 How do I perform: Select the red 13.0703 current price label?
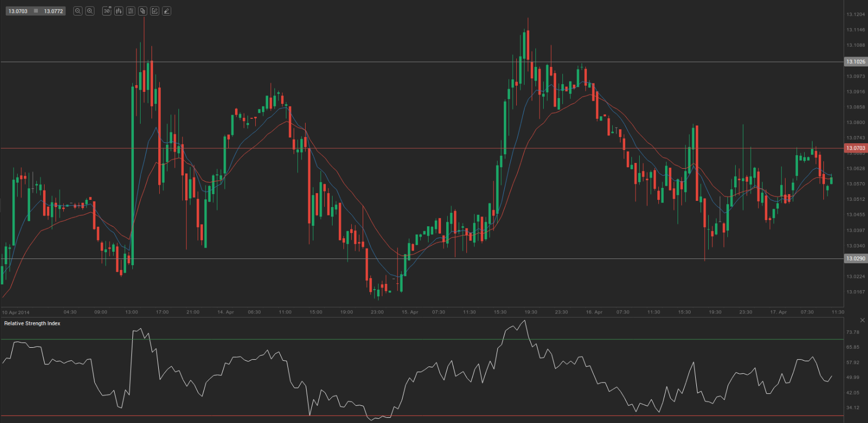pyautogui.click(x=856, y=148)
